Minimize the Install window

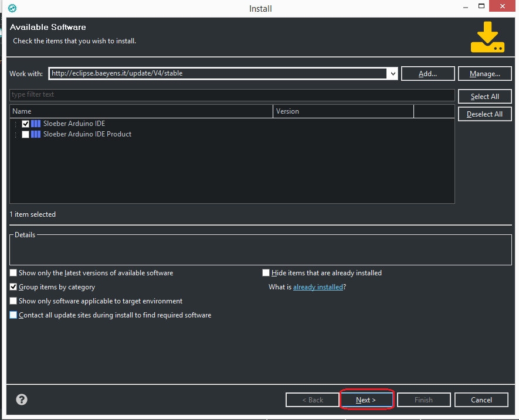coord(466,7)
